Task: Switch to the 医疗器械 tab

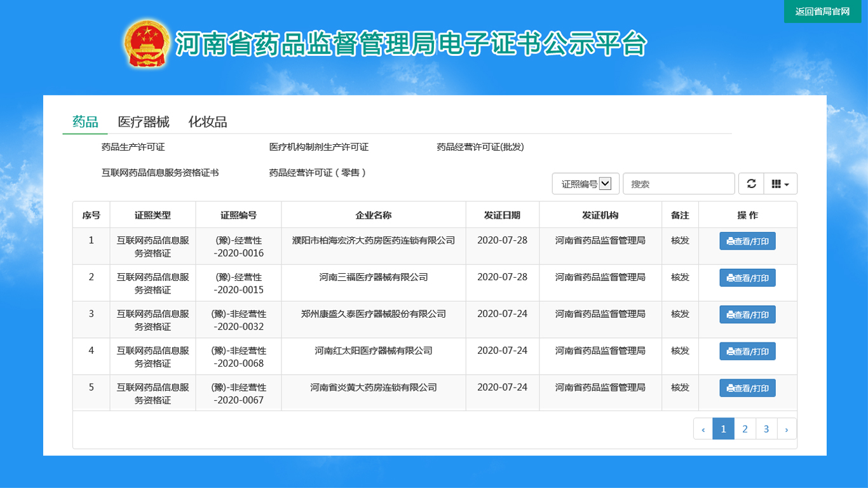Action: click(144, 122)
